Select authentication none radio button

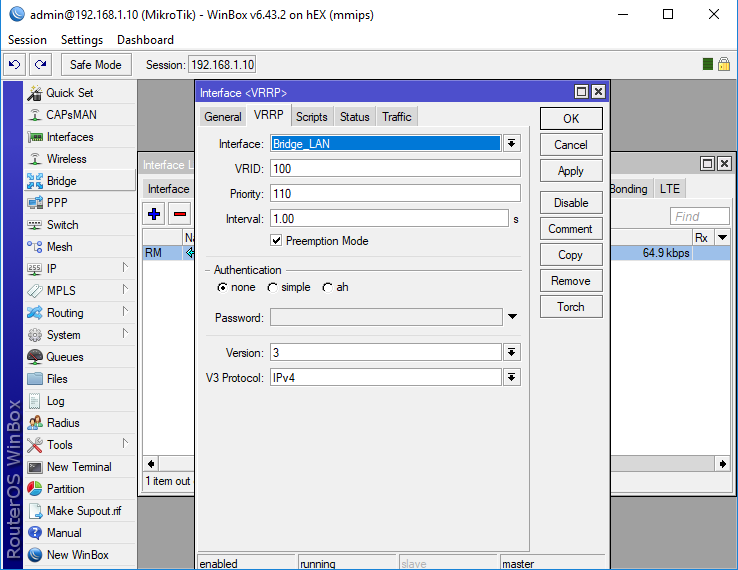[x=222, y=288]
